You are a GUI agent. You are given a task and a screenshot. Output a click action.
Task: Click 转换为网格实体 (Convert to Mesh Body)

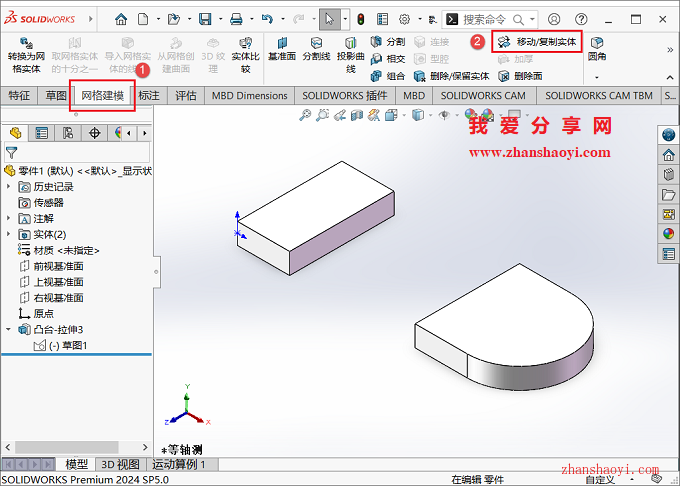(25, 55)
